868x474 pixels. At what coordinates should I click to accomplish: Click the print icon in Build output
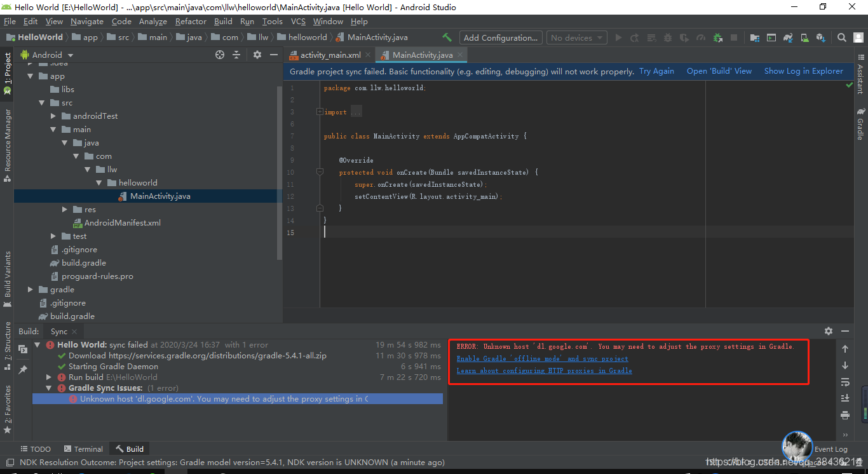(845, 416)
